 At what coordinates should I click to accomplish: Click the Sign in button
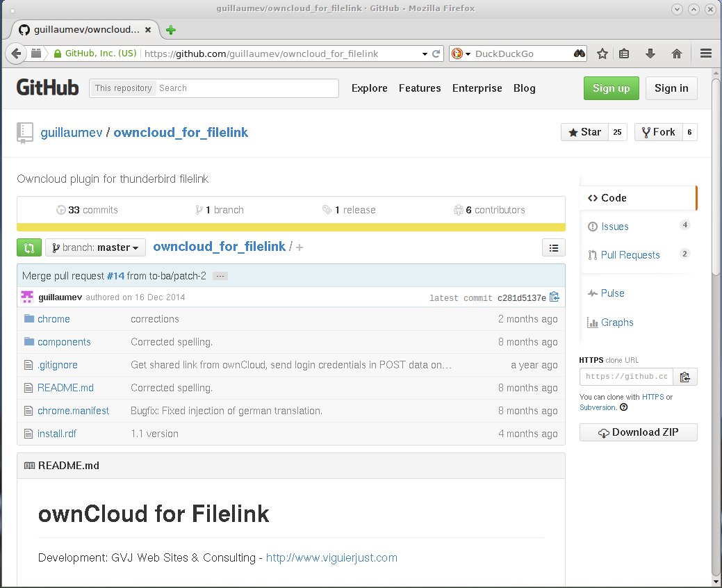(x=671, y=88)
